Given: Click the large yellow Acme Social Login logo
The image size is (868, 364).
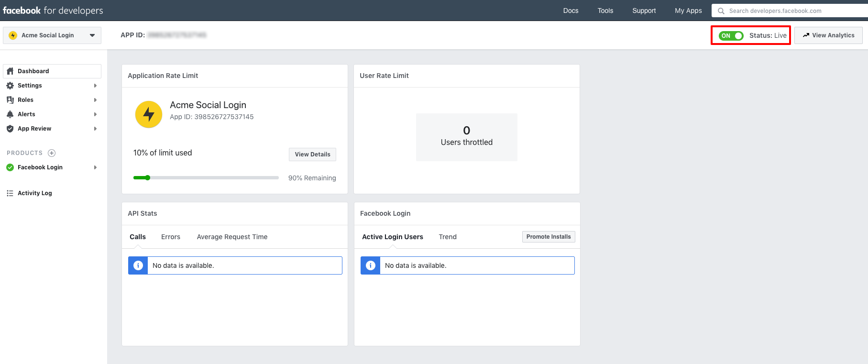Looking at the screenshot, I should [x=149, y=114].
